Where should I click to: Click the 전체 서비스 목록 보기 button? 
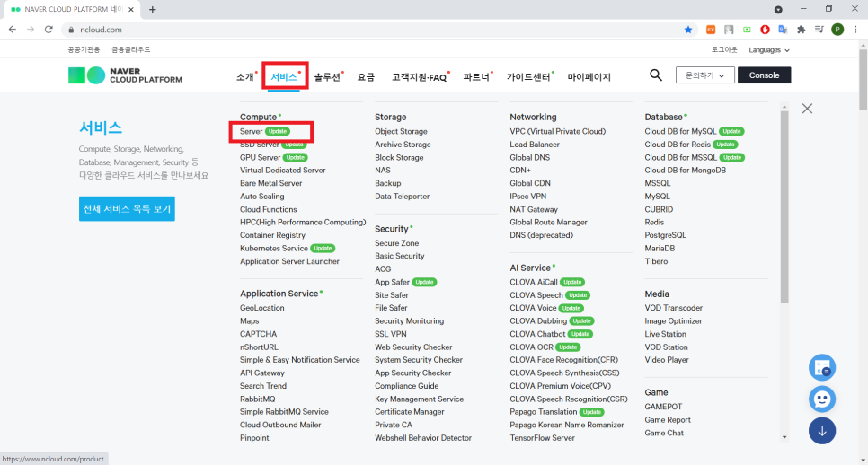(x=127, y=209)
